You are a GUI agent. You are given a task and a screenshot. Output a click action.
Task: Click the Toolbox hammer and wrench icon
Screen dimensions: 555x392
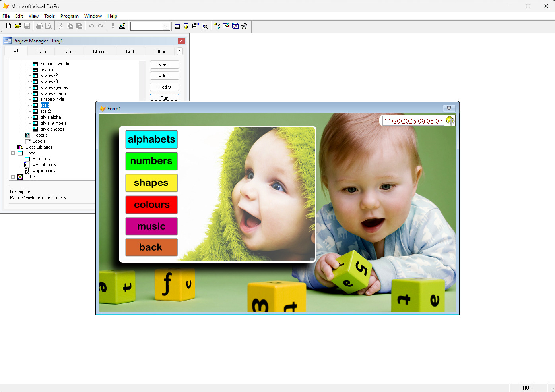click(x=245, y=26)
